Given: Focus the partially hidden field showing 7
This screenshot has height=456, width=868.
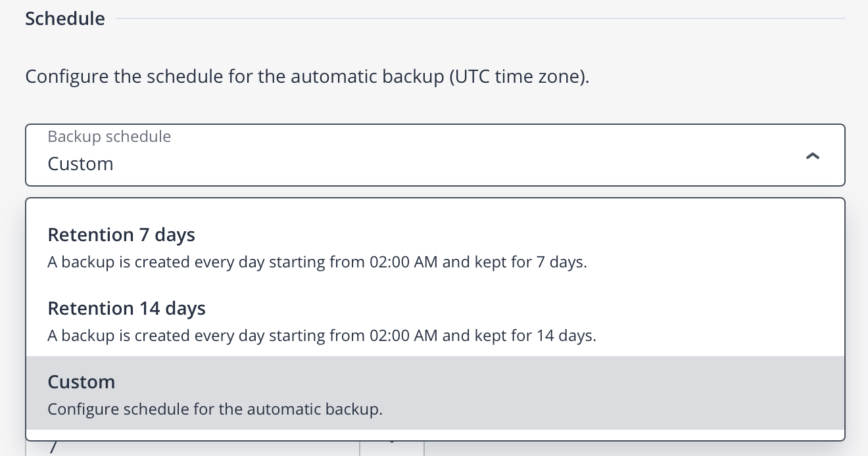Looking at the screenshot, I should pyautogui.click(x=191, y=448).
